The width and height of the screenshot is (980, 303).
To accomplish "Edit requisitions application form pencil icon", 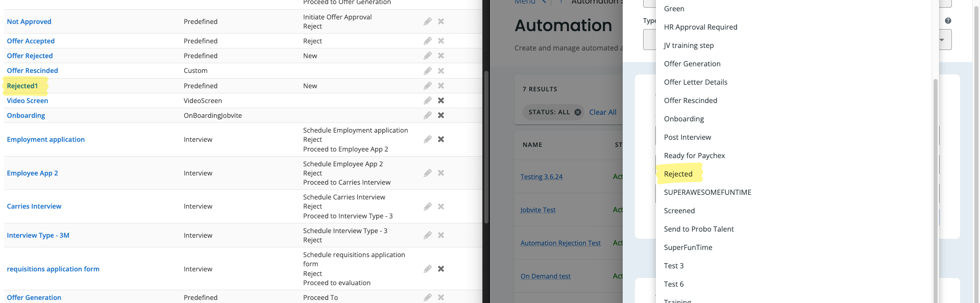I will (x=428, y=269).
